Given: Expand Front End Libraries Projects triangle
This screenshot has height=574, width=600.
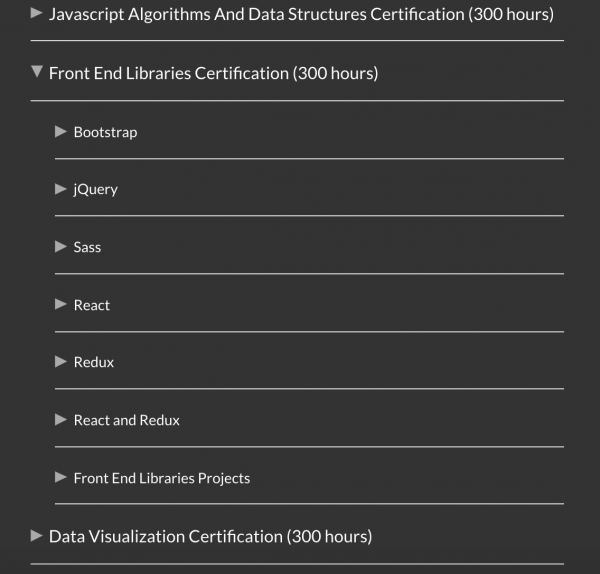Looking at the screenshot, I should [x=61, y=477].
